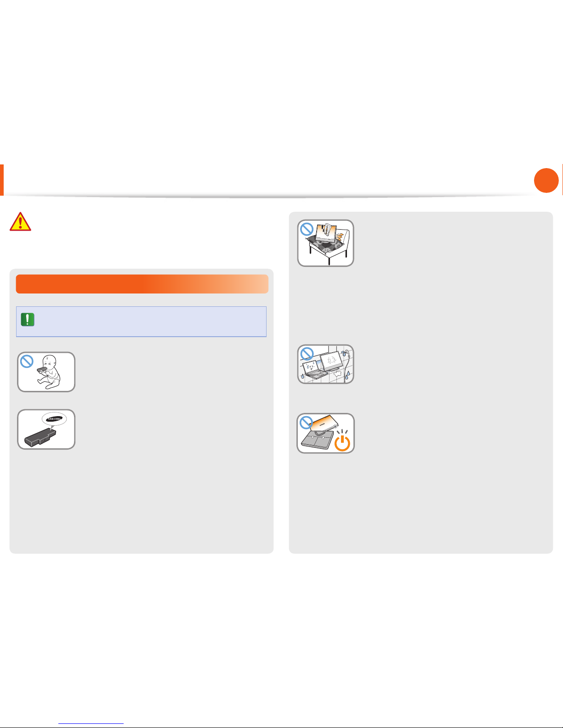Select the green exclamation note icon
Viewport: 563px width, 728px height.
28,319
